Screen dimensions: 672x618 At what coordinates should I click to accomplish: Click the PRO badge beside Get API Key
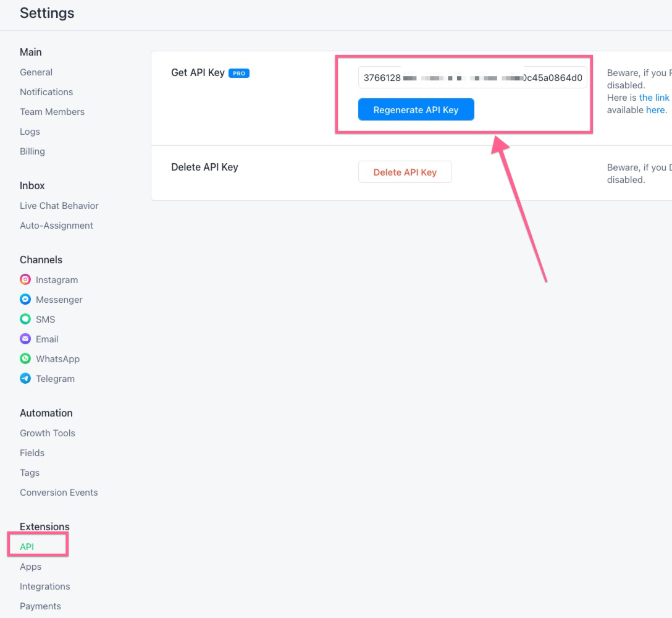[x=238, y=74]
